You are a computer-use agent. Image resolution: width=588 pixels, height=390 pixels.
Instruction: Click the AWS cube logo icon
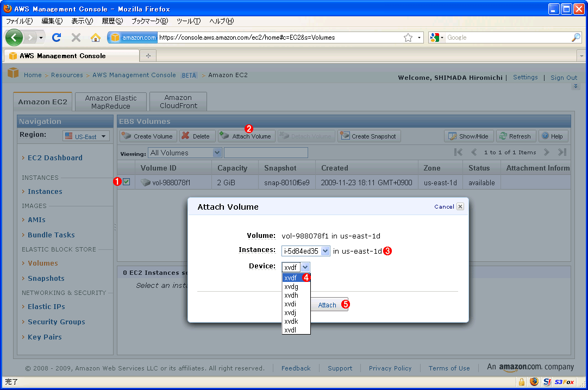13,73
